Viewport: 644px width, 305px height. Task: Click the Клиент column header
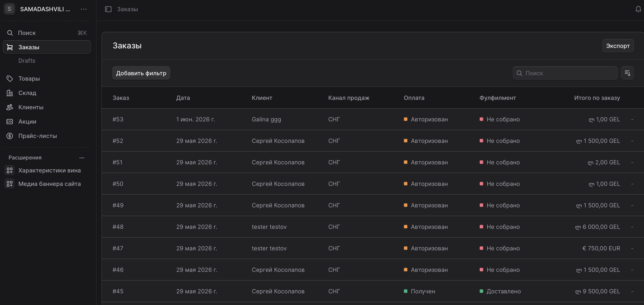[x=262, y=98]
